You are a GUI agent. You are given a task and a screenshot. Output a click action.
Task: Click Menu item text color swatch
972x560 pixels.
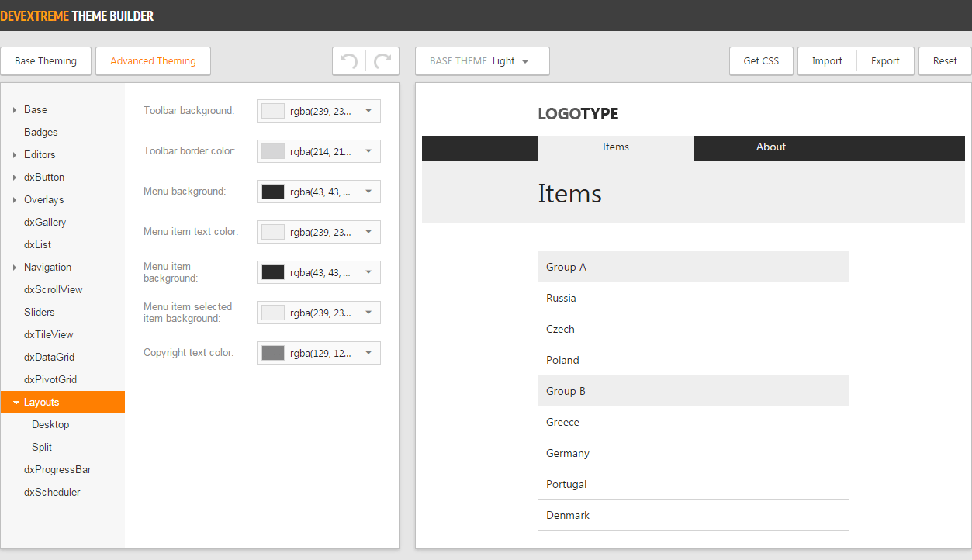(x=273, y=232)
